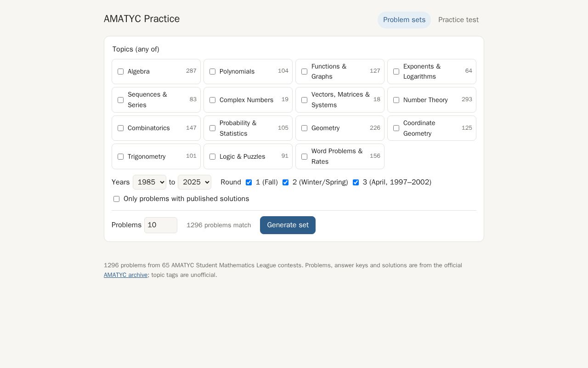Tick the Trigonometry checkbox
Screen dimensions: 588x368
point(120,156)
